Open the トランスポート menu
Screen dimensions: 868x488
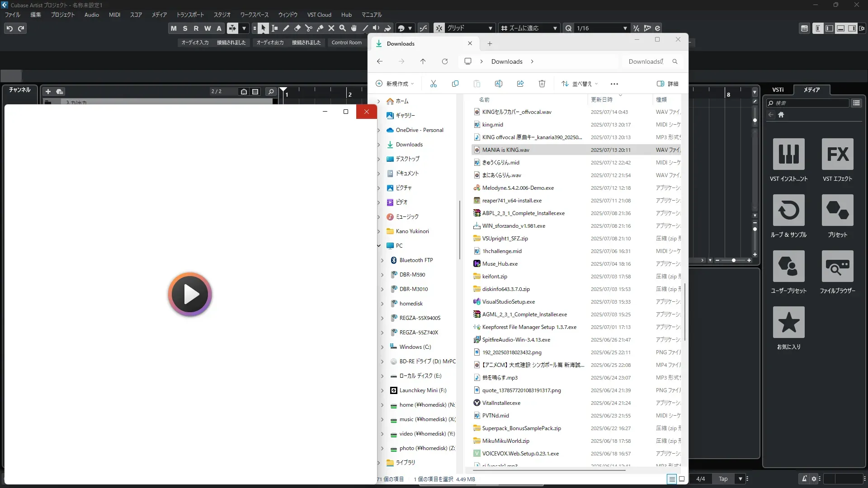(x=190, y=15)
